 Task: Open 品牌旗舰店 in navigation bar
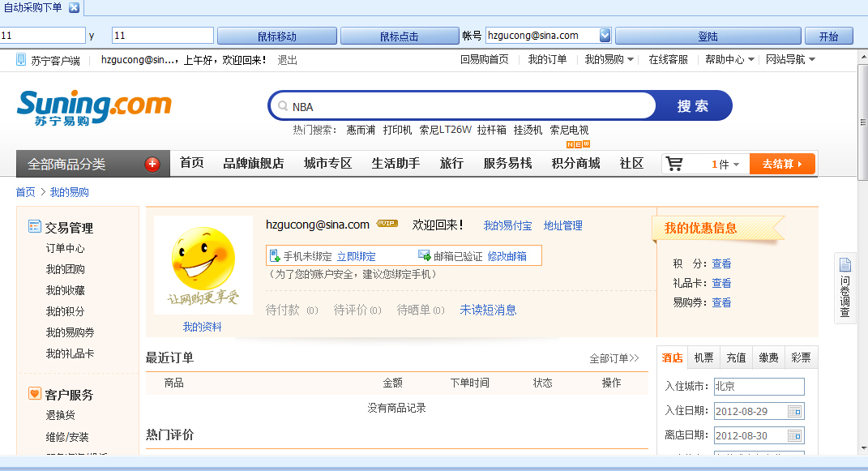point(254,164)
